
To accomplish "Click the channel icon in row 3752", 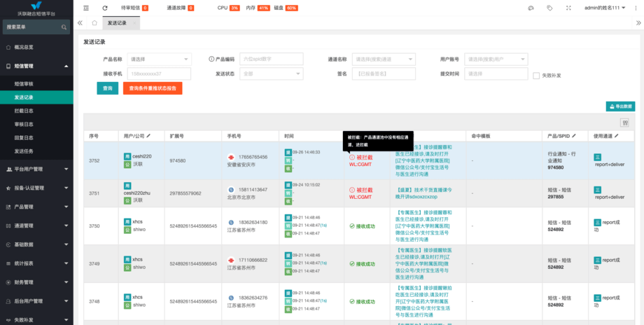I will 598,156.
